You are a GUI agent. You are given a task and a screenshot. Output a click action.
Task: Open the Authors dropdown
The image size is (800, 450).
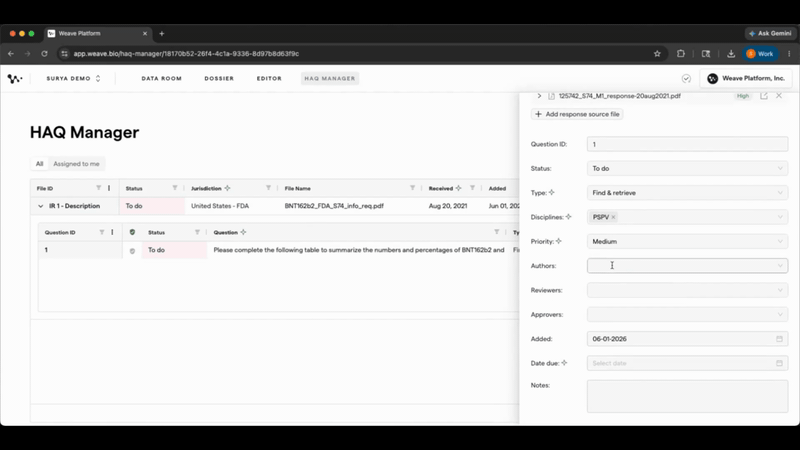point(687,266)
